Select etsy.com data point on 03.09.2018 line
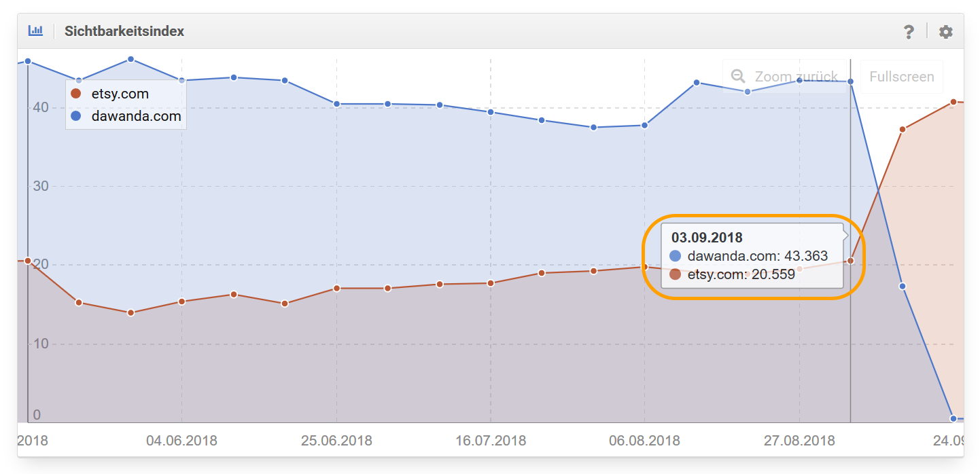980x474 pixels. 850,261
